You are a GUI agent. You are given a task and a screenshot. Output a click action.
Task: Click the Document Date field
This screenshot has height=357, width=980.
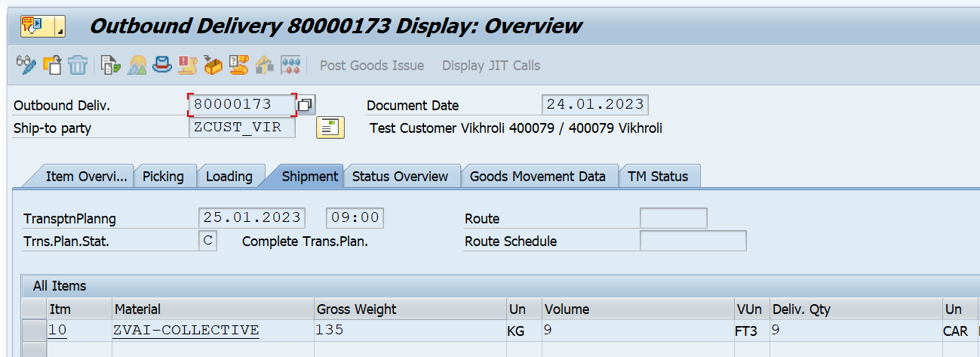(595, 105)
